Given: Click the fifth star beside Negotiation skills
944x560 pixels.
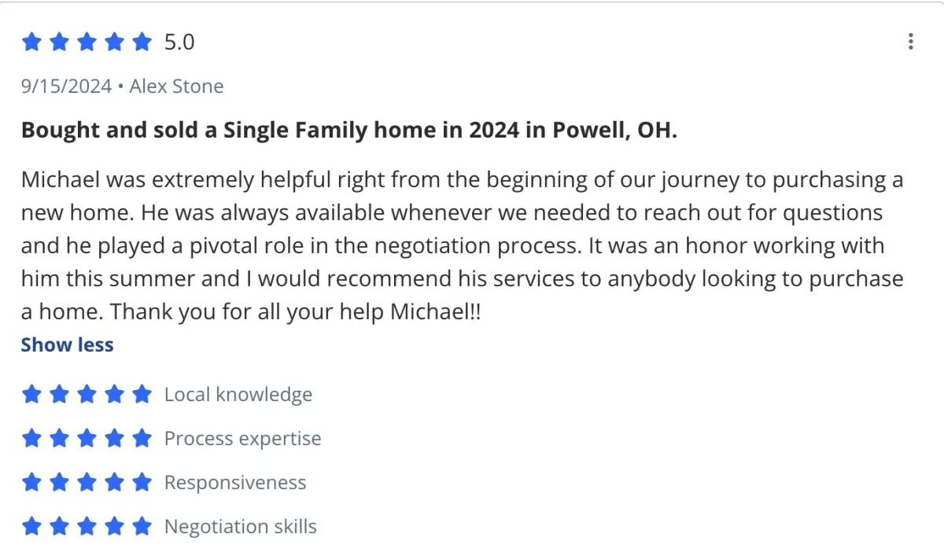Looking at the screenshot, I should coord(142,526).
